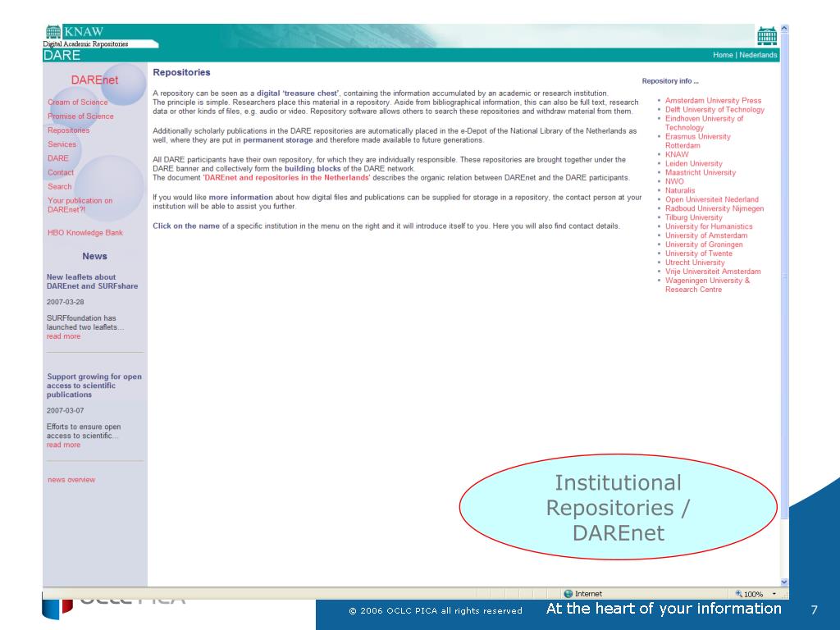
Task: Select DARE in the left menu
Action: click(58, 158)
